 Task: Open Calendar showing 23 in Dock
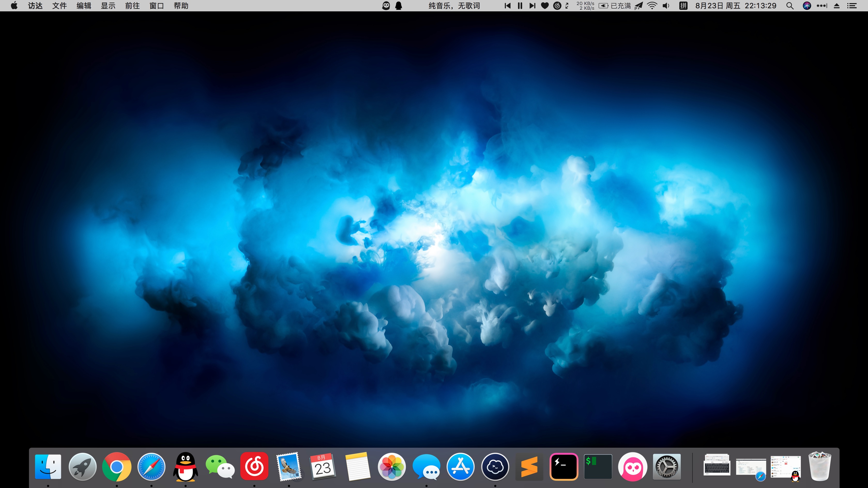pos(323,467)
